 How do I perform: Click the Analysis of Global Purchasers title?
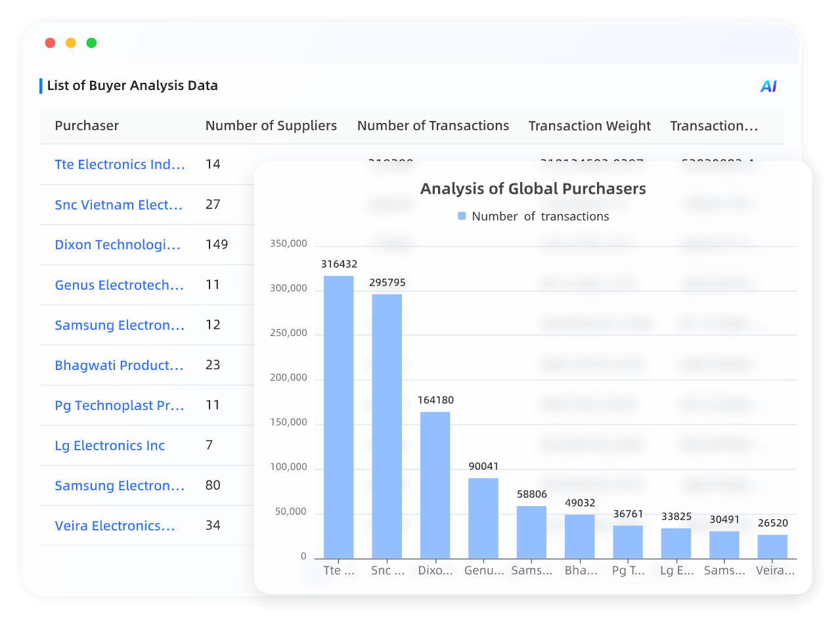533,188
